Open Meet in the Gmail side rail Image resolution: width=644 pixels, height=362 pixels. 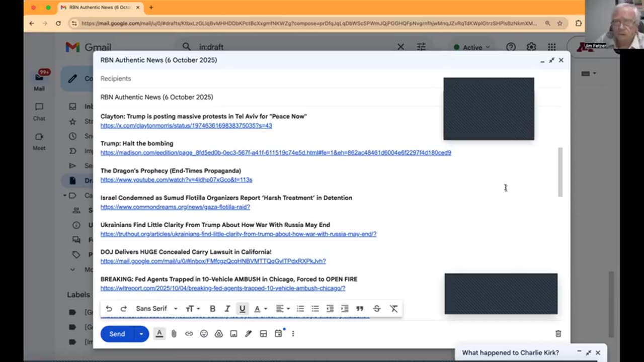[39, 141]
